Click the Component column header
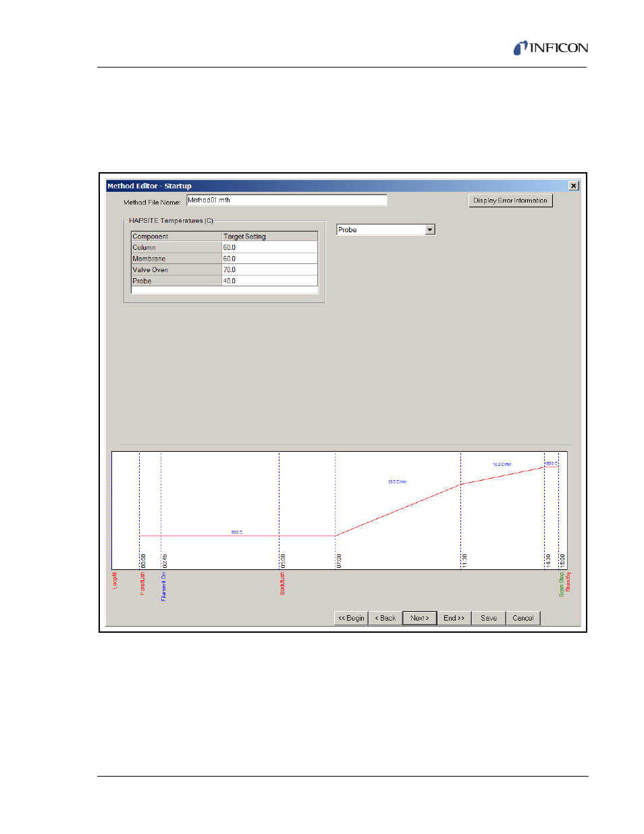This screenshot has width=644, height=834. pyautogui.click(x=176, y=236)
